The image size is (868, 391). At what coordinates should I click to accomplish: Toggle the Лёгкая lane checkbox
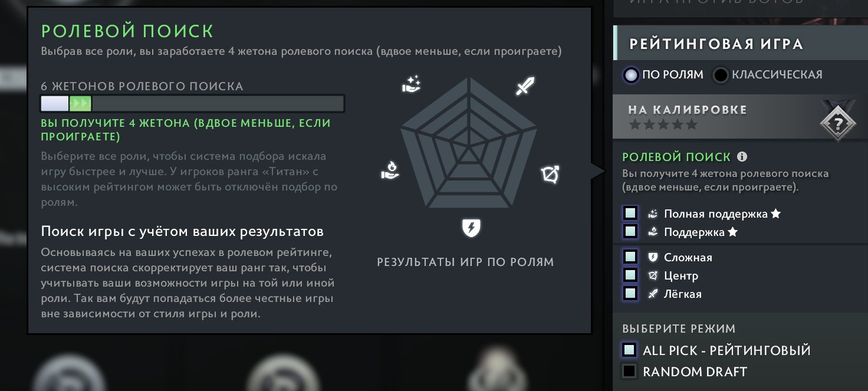click(x=630, y=293)
